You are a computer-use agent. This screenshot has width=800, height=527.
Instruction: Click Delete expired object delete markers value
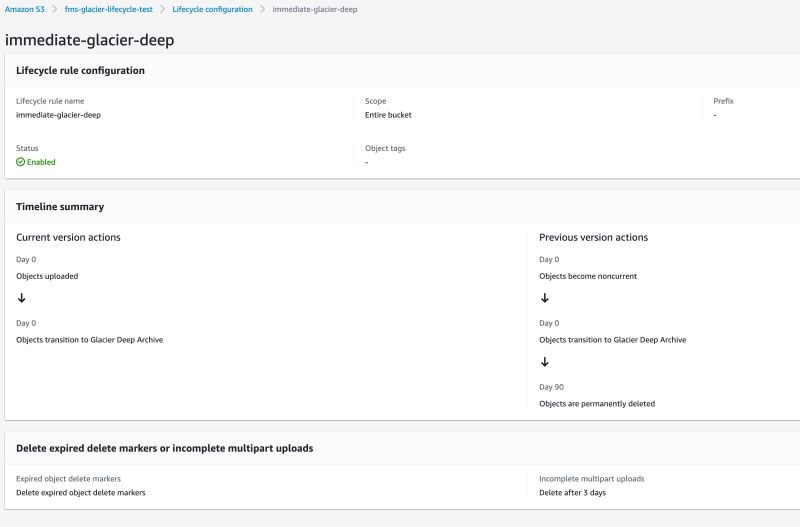[81, 493]
